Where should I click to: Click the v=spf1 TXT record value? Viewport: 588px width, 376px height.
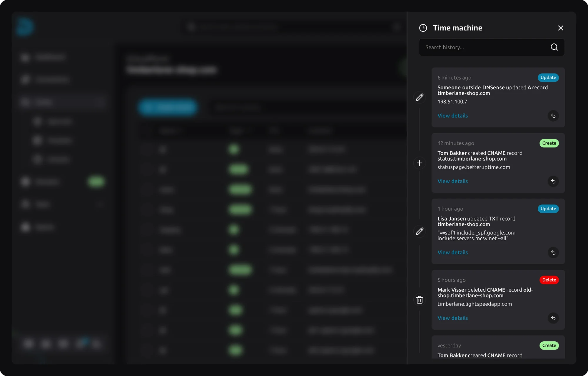point(476,236)
